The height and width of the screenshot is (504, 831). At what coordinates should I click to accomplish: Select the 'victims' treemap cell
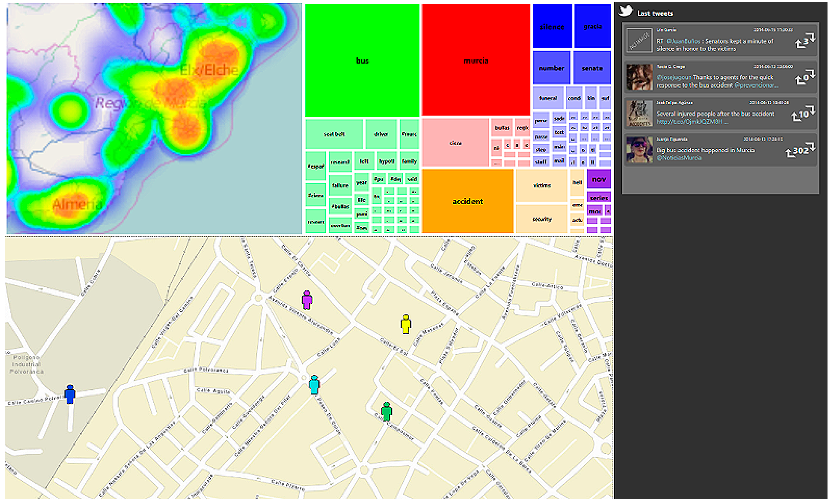(542, 185)
